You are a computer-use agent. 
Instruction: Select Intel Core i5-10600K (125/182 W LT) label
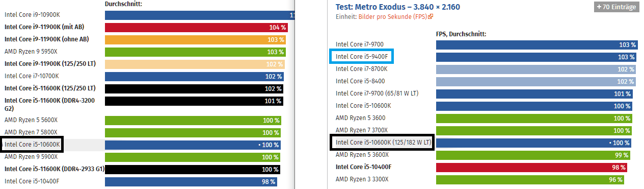tap(383, 143)
